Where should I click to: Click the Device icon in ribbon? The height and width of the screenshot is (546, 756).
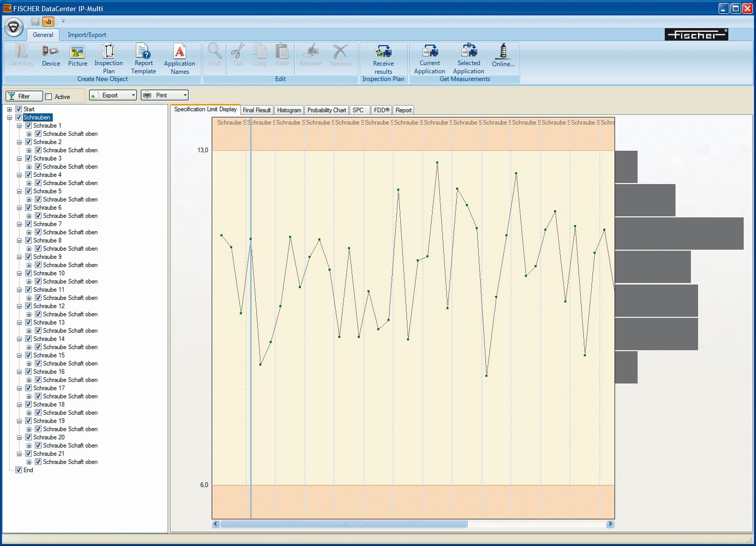pos(51,55)
